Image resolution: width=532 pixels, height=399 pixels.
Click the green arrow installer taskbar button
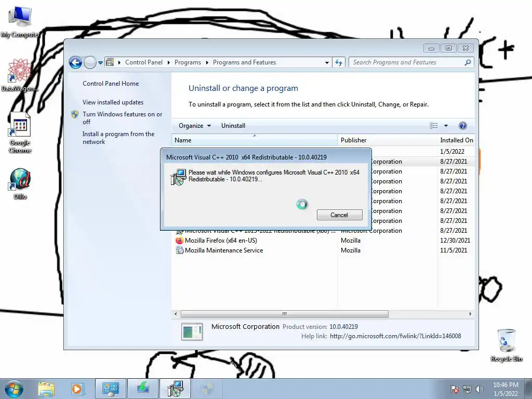point(143,389)
